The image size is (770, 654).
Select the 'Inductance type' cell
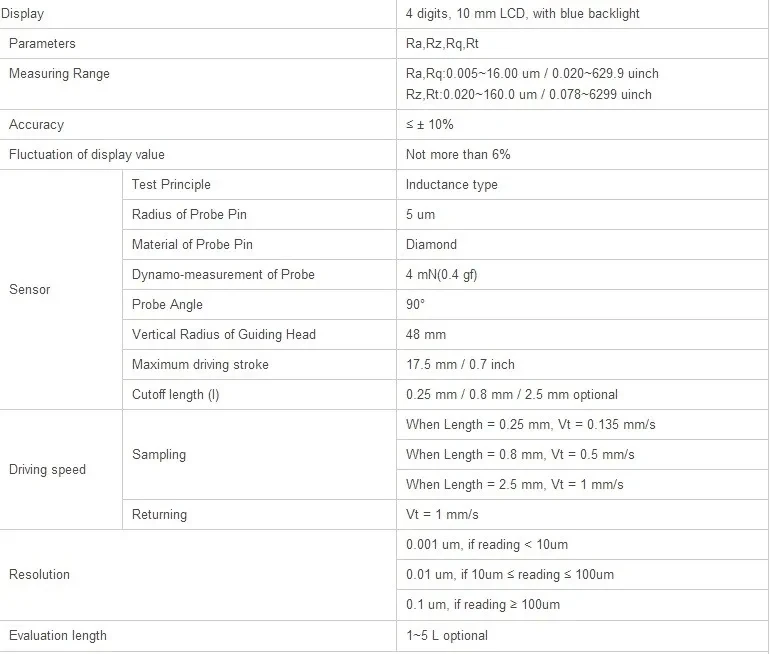click(451, 185)
